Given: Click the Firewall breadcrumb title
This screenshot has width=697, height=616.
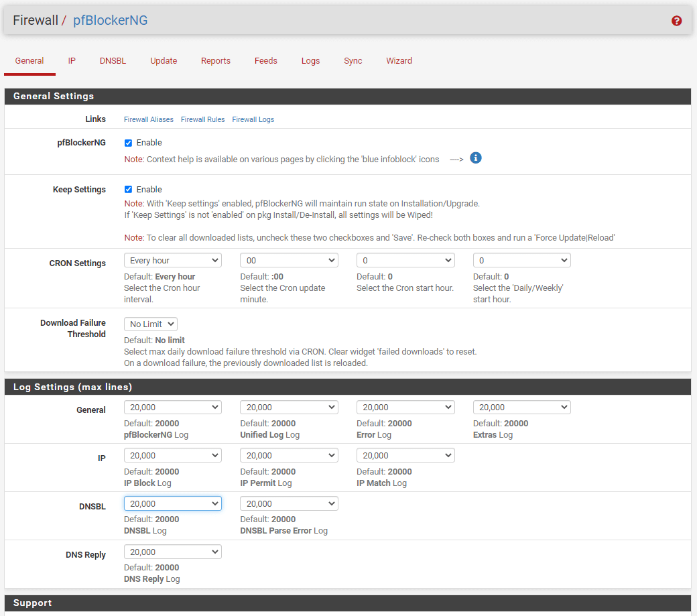Looking at the screenshot, I should pyautogui.click(x=36, y=21).
